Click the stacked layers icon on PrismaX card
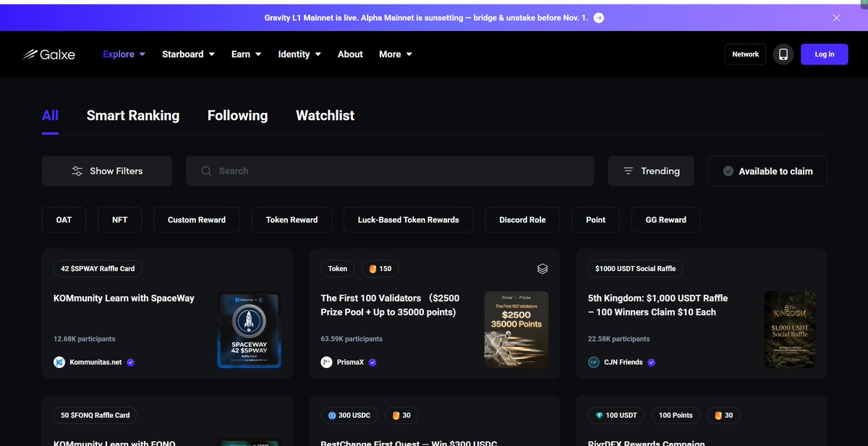Image resolution: width=868 pixels, height=446 pixels. 542,269
